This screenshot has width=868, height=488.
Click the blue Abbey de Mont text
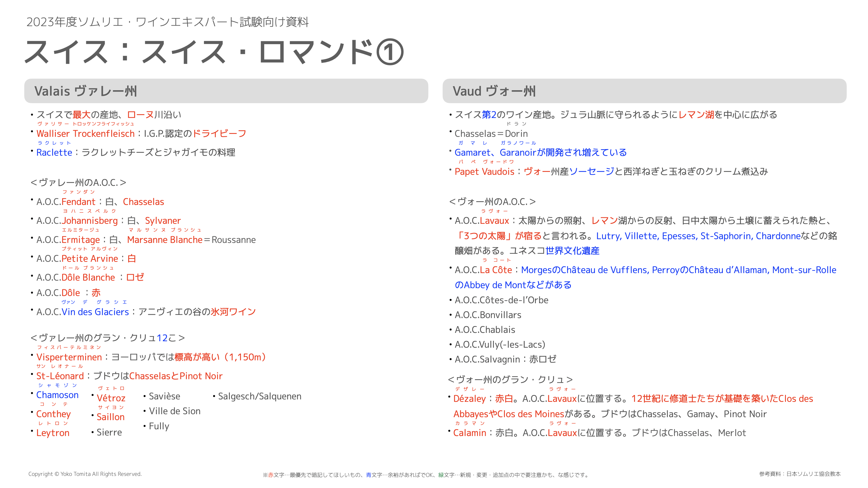coord(495,285)
